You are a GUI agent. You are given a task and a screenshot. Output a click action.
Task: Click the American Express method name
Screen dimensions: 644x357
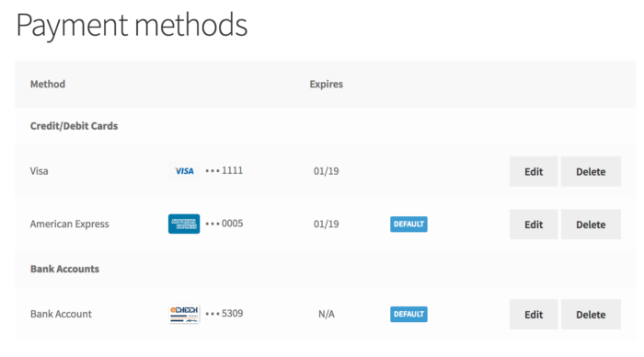click(69, 224)
